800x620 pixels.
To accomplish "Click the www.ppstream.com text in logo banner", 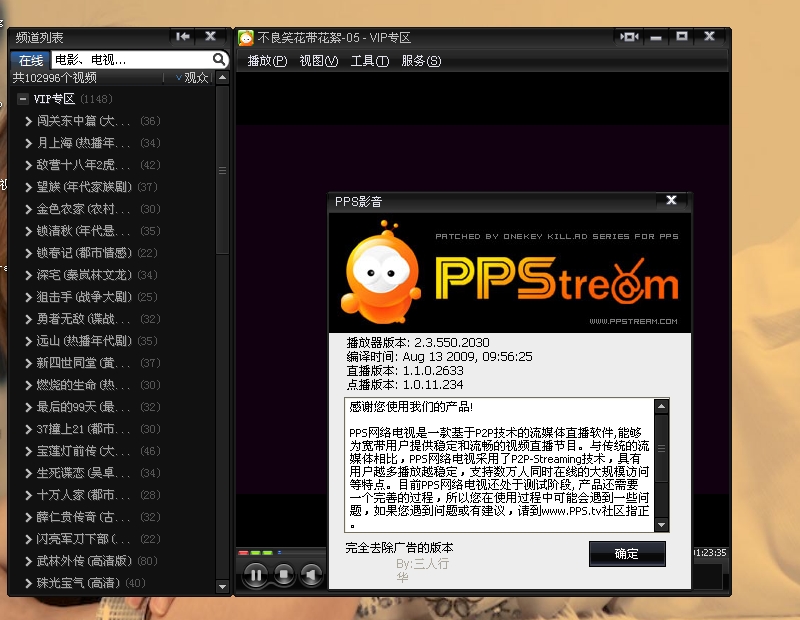I will coord(633,321).
